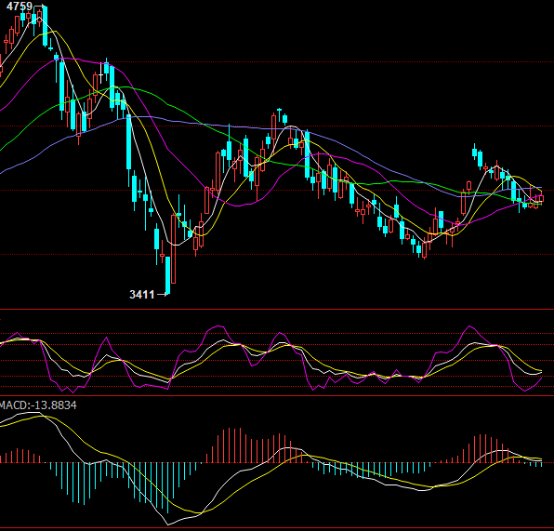The width and height of the screenshot is (554, 531).
Task: Select the peak of the yellow MACD signal line at left
Action: click(42, 416)
